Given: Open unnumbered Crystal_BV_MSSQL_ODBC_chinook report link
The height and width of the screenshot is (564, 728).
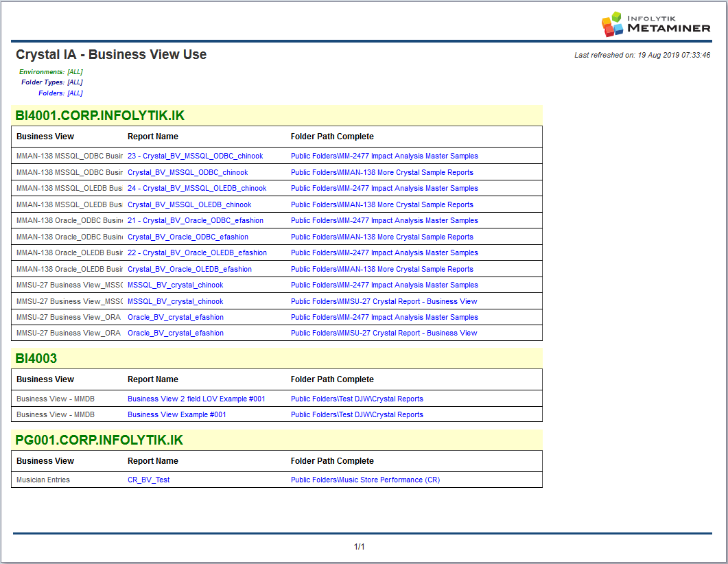Looking at the screenshot, I should tap(187, 172).
